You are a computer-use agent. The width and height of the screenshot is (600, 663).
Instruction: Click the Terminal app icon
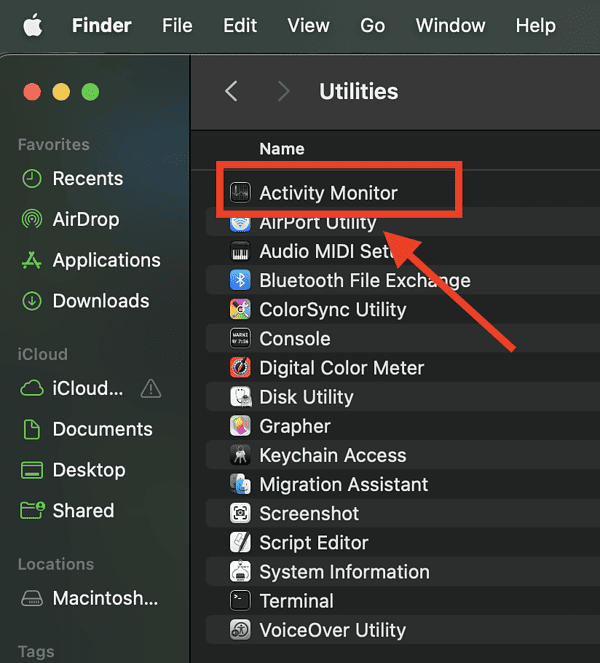(x=240, y=601)
